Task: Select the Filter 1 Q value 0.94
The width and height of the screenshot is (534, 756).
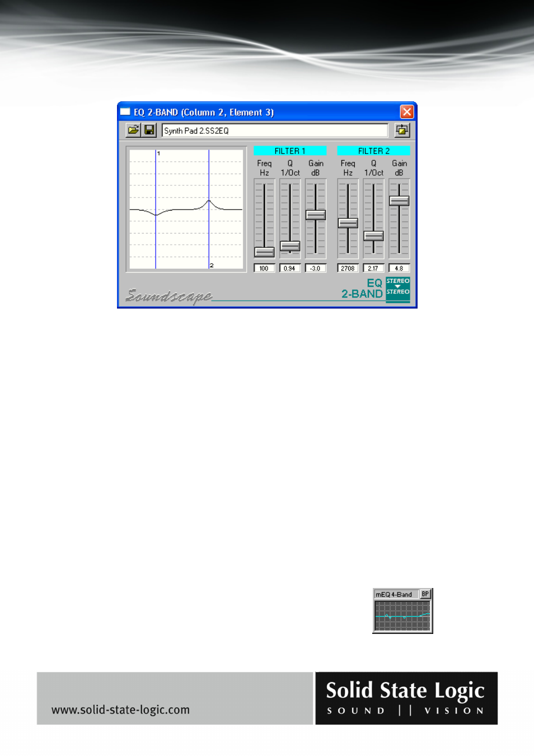Action: point(290,268)
